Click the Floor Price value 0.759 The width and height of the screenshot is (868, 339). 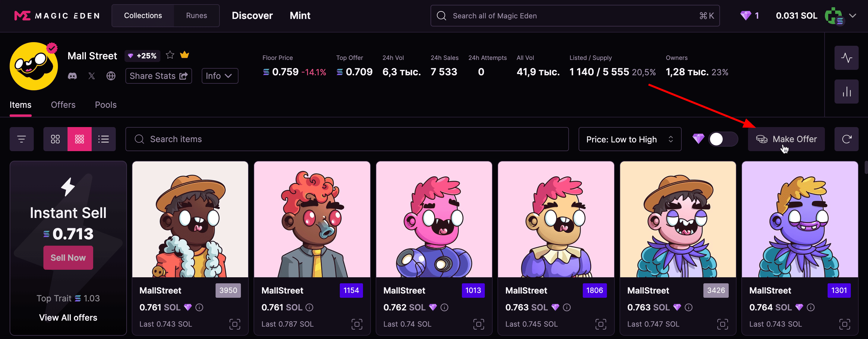coord(285,72)
